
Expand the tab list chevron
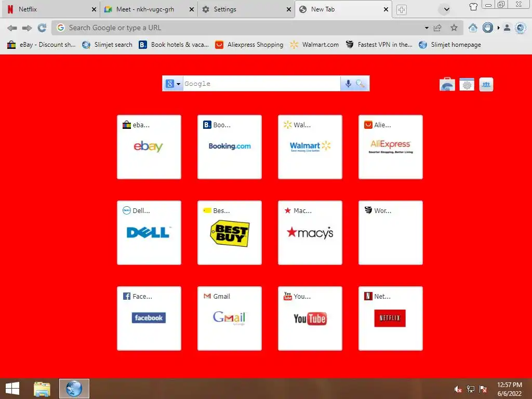click(x=446, y=9)
